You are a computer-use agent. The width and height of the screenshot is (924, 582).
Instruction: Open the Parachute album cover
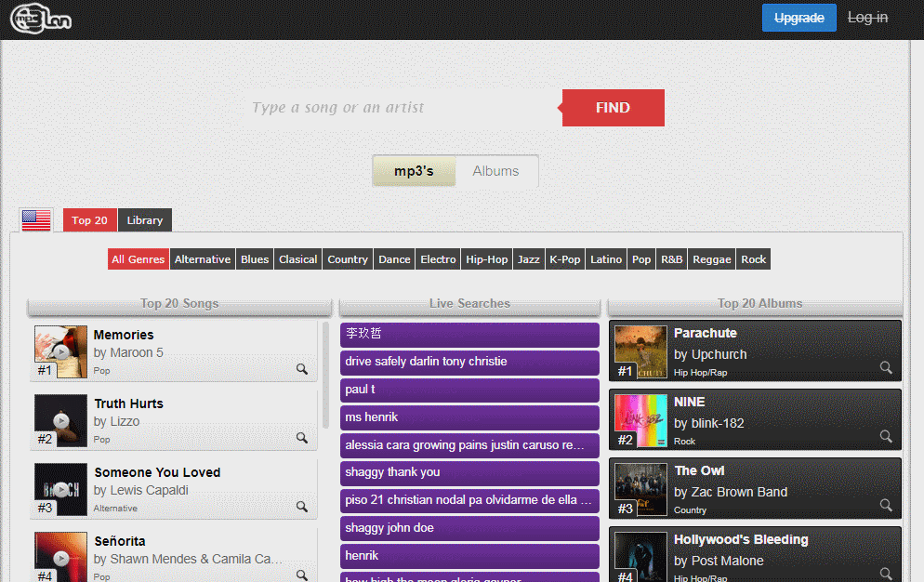641,351
